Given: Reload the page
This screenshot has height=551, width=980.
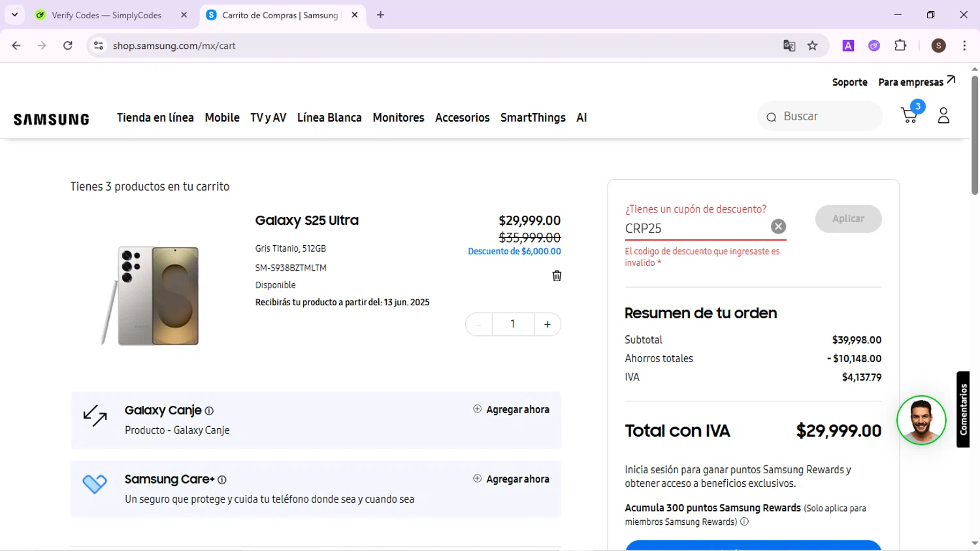Looking at the screenshot, I should (x=68, y=46).
